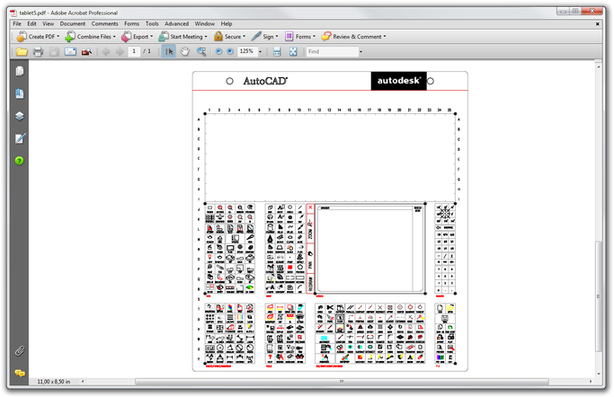
Task: Open the Pages panel in sidebar
Action: click(x=19, y=71)
